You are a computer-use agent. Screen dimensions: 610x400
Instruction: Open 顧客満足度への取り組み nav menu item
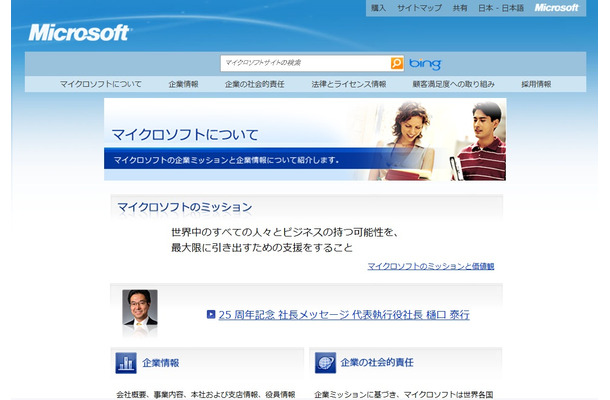[454, 84]
